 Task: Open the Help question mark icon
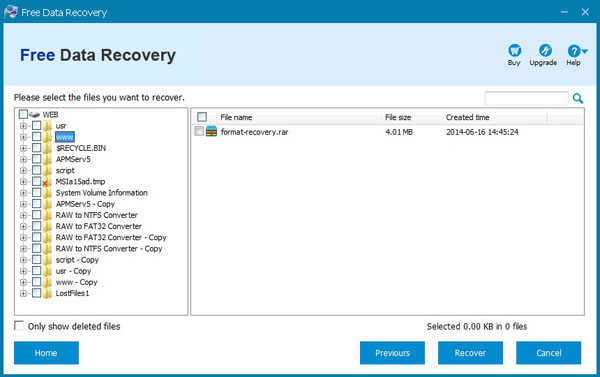pos(574,51)
